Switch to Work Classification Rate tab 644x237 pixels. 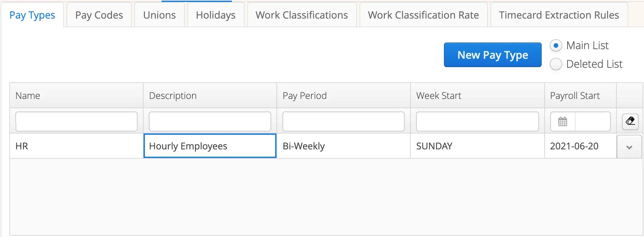[423, 15]
